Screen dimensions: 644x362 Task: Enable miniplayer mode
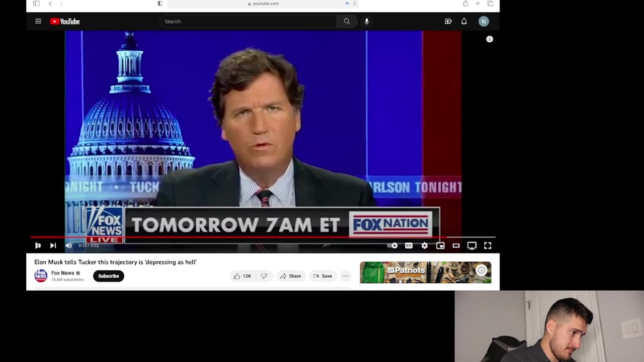[x=440, y=245]
